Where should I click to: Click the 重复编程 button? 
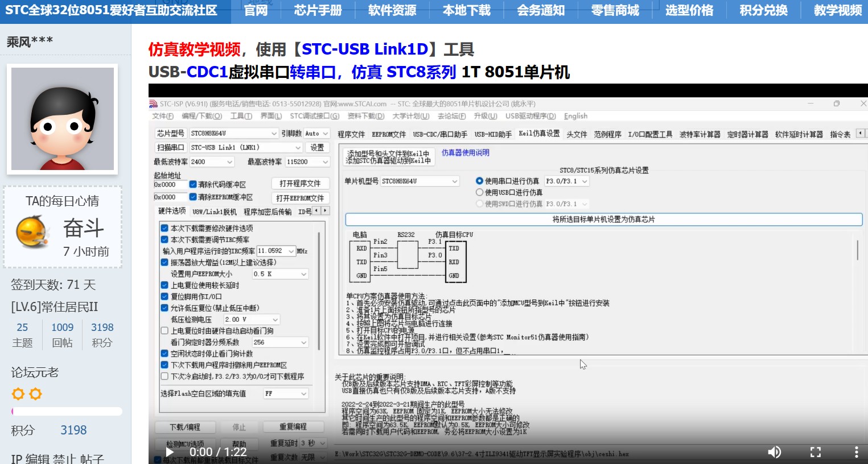pos(293,427)
